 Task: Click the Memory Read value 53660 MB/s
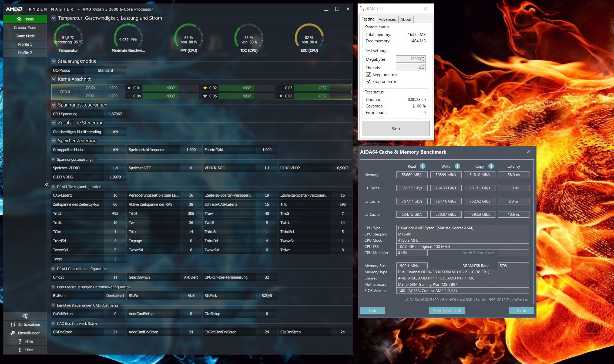point(412,175)
